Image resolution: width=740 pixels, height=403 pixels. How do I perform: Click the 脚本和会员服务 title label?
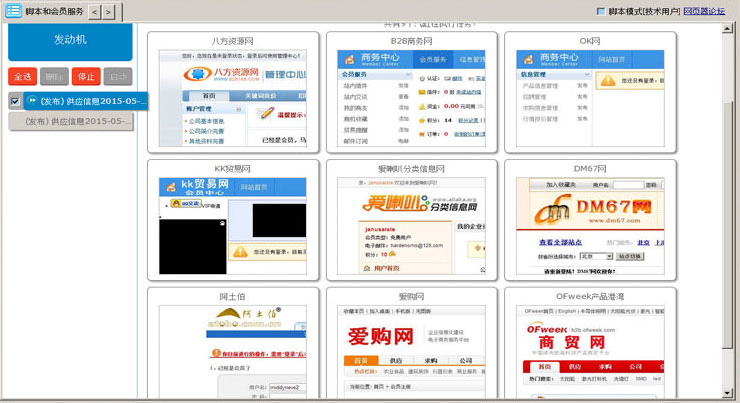(x=54, y=11)
